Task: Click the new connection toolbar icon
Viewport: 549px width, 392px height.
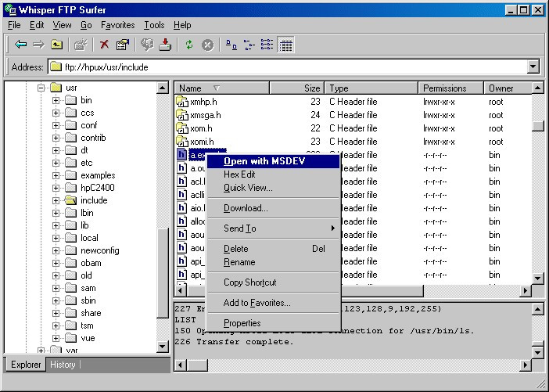Action: point(81,45)
